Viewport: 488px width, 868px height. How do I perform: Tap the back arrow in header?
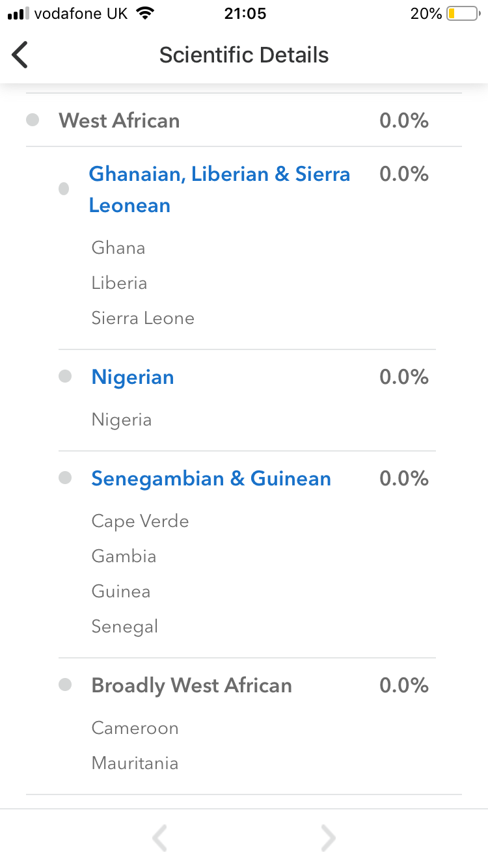click(21, 55)
